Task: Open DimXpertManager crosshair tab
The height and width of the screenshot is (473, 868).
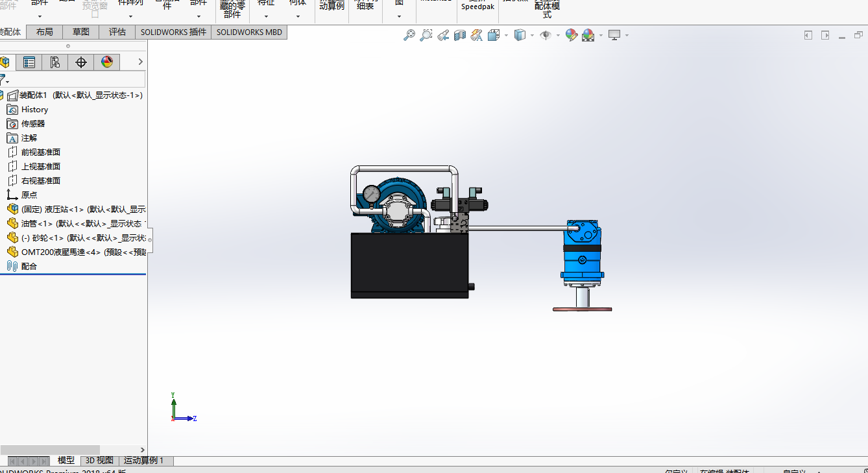Action: tap(81, 62)
